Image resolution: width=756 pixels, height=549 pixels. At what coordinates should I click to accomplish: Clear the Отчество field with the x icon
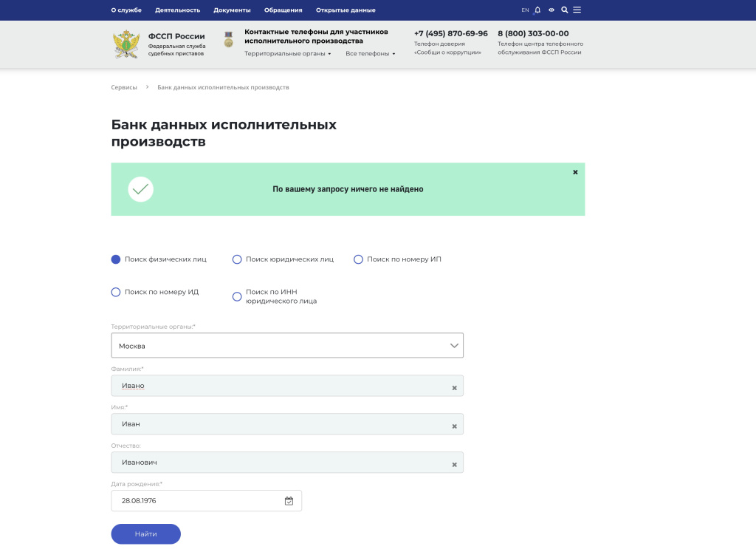click(454, 463)
